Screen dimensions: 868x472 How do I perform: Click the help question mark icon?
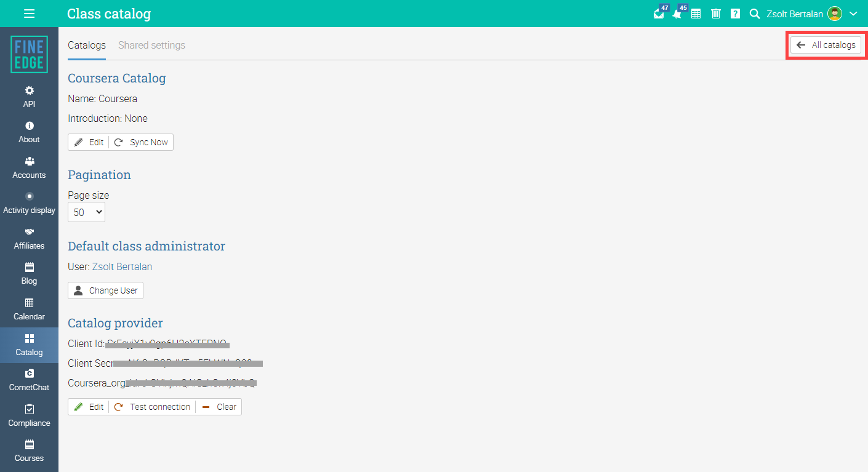pyautogui.click(x=735, y=14)
